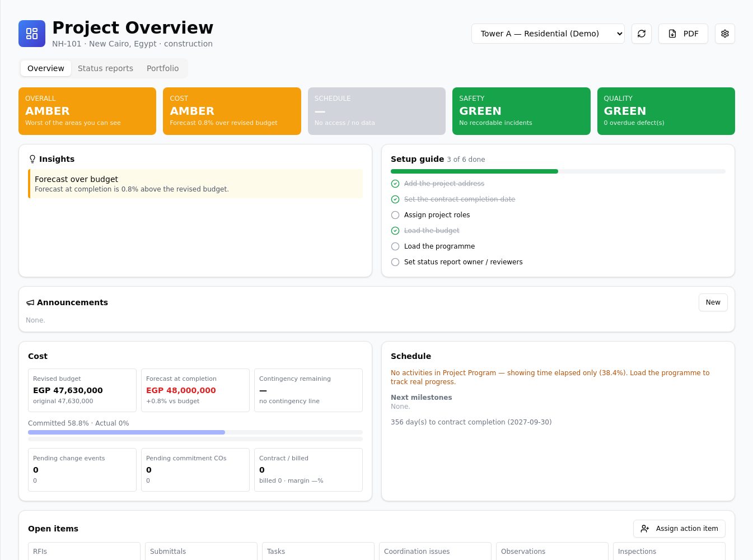Click the Committed cost progress bar

click(195, 432)
